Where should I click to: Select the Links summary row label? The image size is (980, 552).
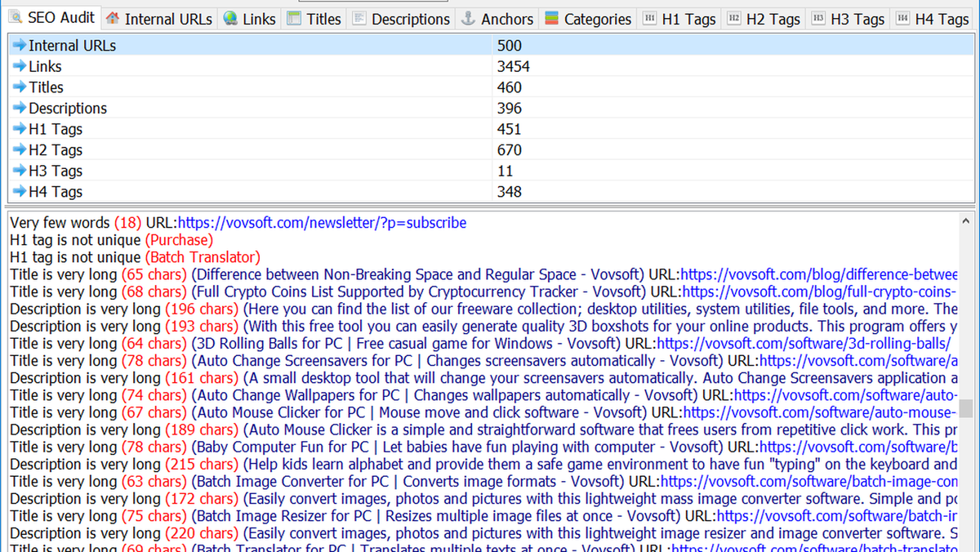coord(45,67)
